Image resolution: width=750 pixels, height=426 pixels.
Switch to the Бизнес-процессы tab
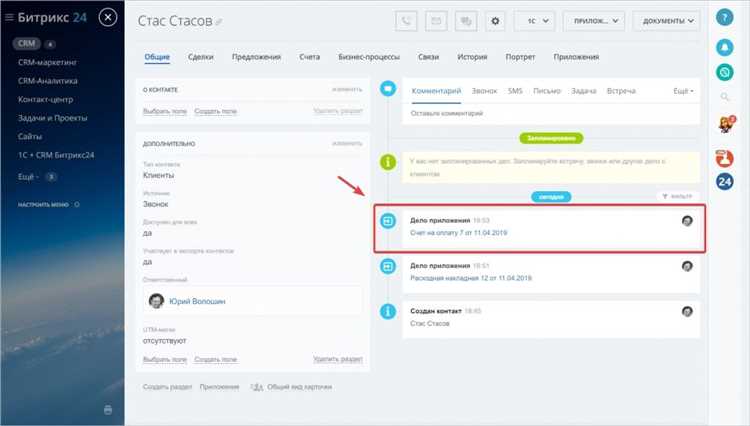pyautogui.click(x=369, y=57)
